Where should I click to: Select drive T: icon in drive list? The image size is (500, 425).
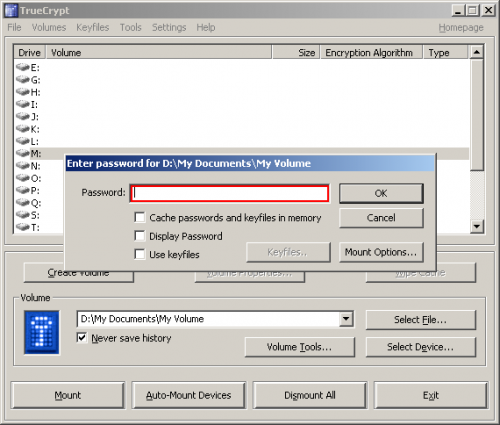[23, 227]
